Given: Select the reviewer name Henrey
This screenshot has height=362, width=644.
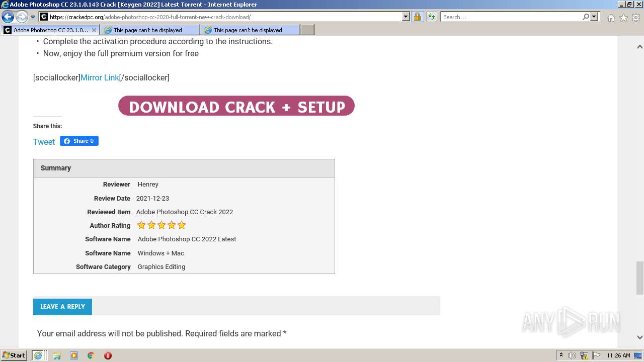Looking at the screenshot, I should coord(148,185).
